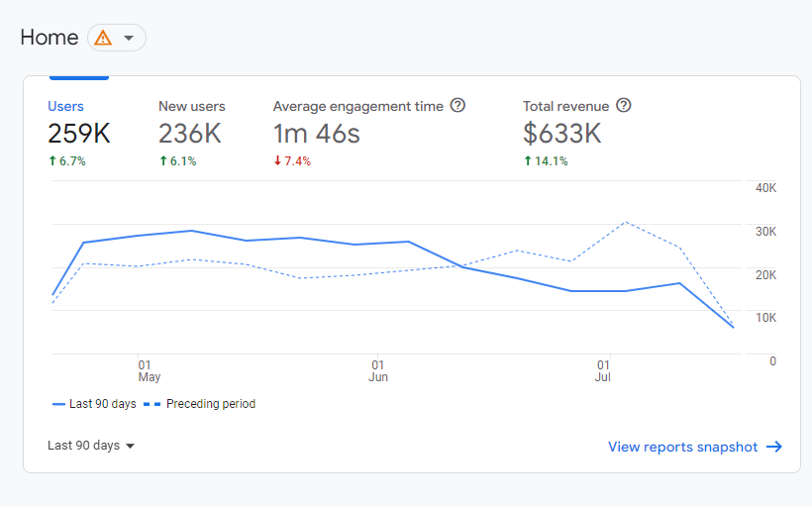Open the Last 90 days date dropdown
This screenshot has width=812, height=507.
[91, 446]
